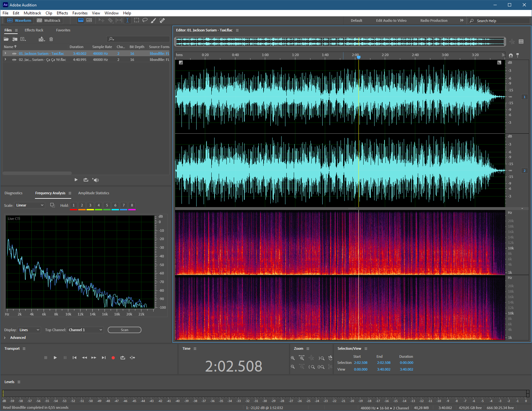Switch to Diagnostics tab
Screen dimensions: 532x411
click(13, 193)
